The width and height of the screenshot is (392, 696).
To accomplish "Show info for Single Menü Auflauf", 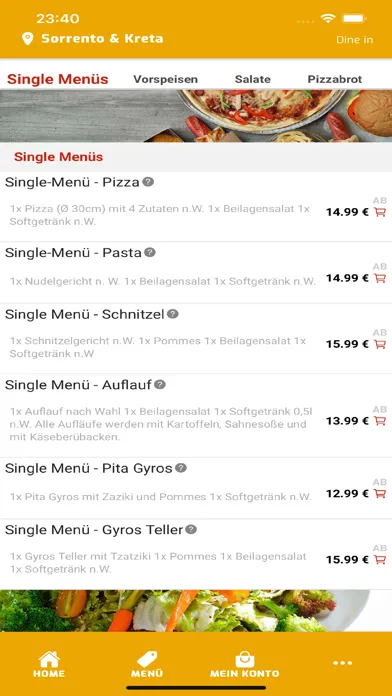I will click(x=160, y=384).
